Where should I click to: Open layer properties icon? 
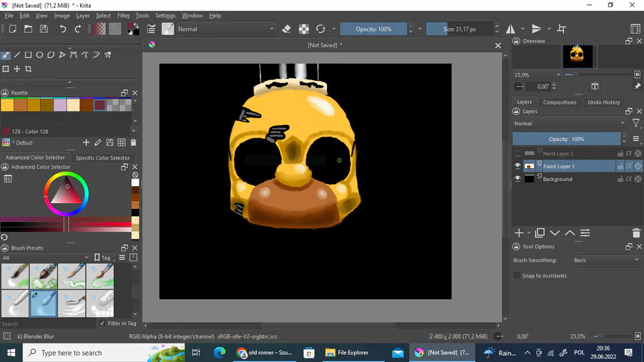pos(585,233)
